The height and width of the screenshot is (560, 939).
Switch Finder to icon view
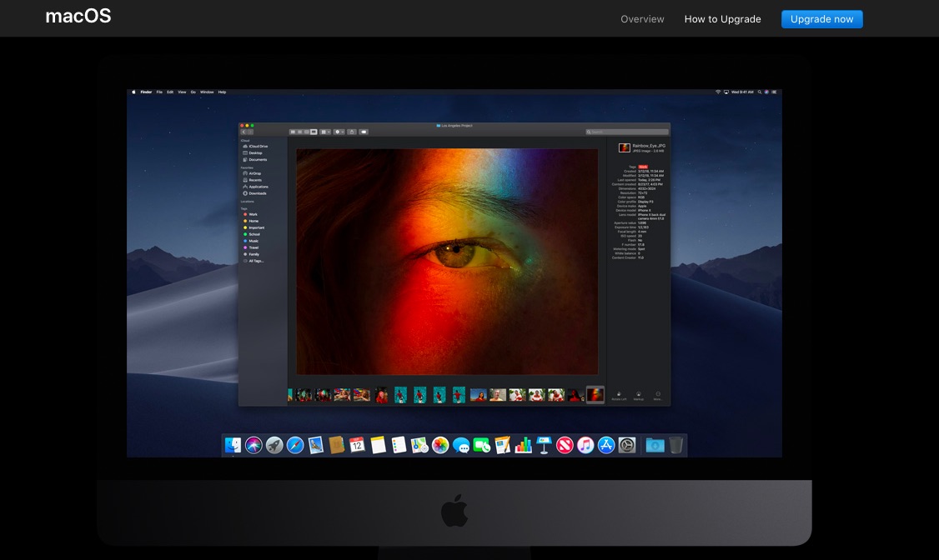coord(294,132)
